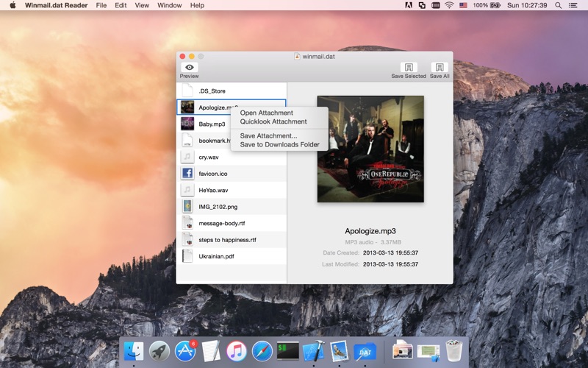The width and height of the screenshot is (588, 368).
Task: Click the winmail.dat title bar document icon
Action: coord(297,57)
